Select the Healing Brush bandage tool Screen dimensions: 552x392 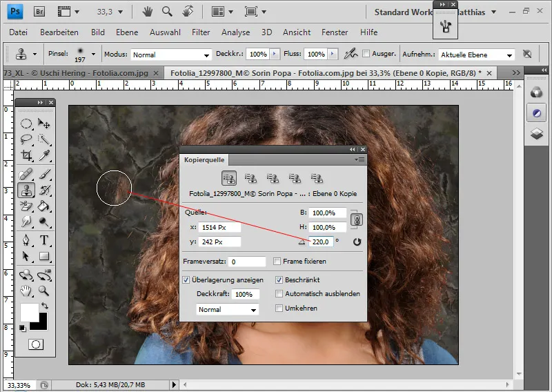click(26, 174)
